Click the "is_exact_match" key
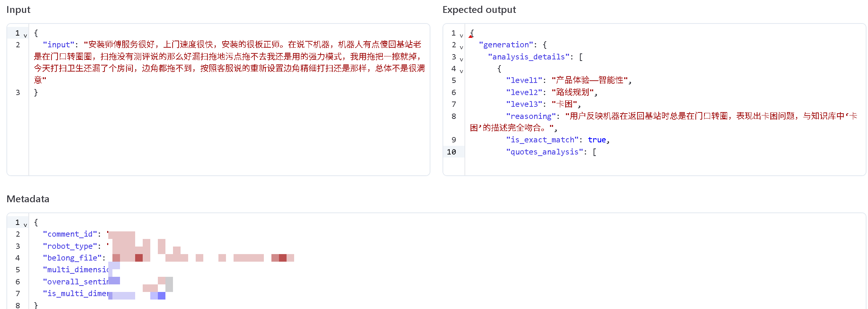The height and width of the screenshot is (309, 868). [542, 140]
